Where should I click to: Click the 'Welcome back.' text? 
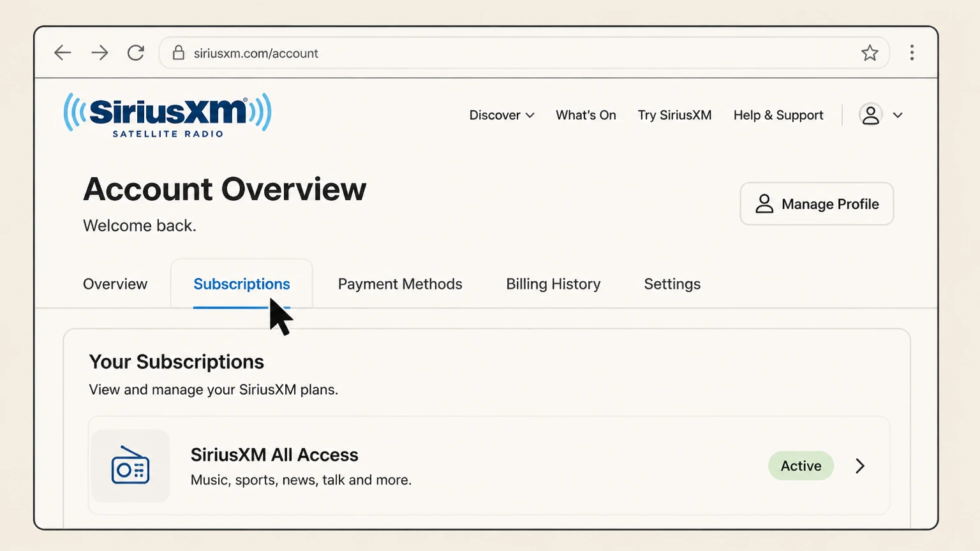click(x=140, y=226)
